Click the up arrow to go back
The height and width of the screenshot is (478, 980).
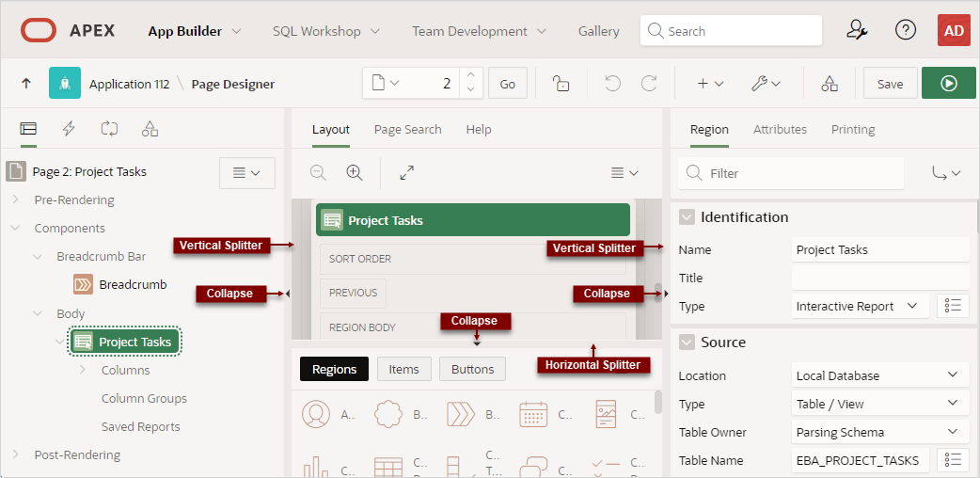click(x=26, y=83)
